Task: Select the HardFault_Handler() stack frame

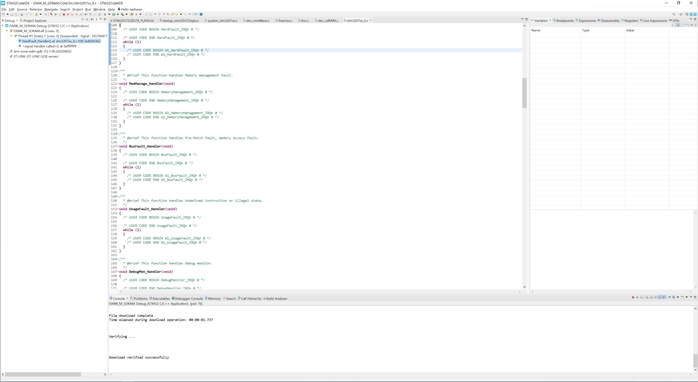Action: pos(60,41)
